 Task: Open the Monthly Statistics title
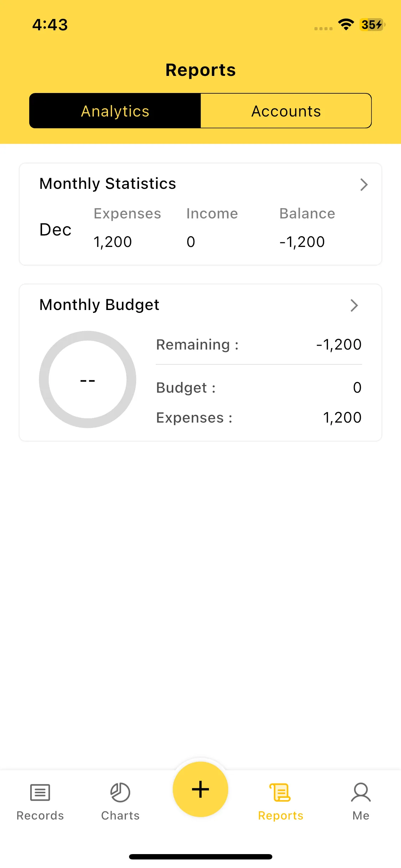click(x=108, y=184)
